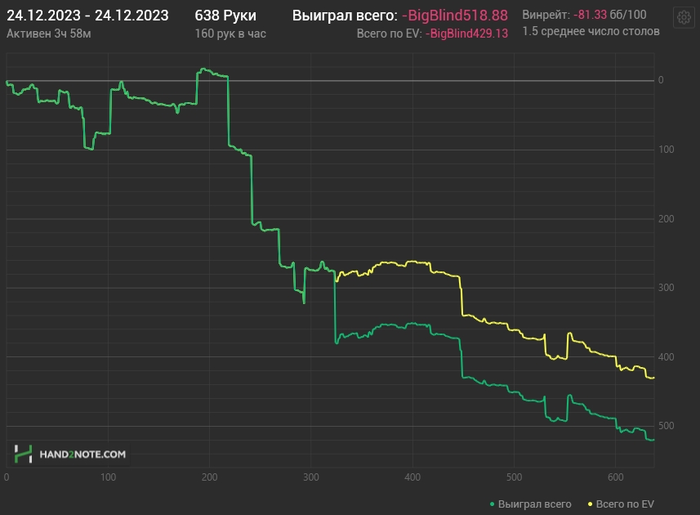The height and width of the screenshot is (515, 700).
Task: Click the yellow 'Всего по EV' legend dot
Action: click(590, 504)
